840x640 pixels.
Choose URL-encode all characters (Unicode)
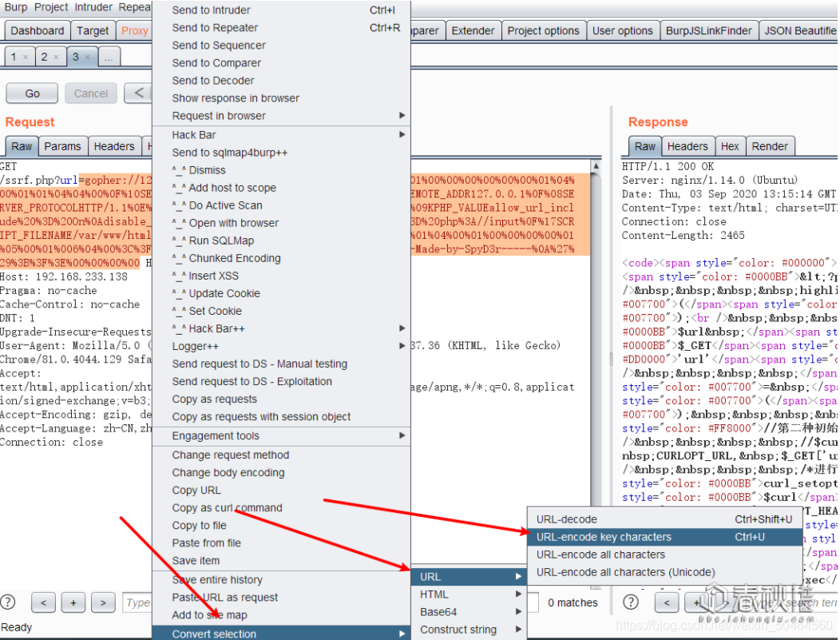(x=664, y=572)
